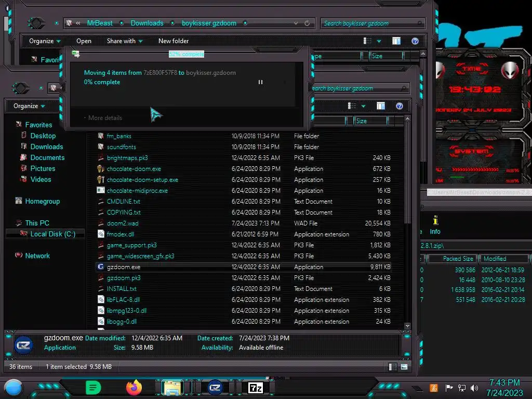This screenshot has height=399, width=532.
Task: Open help icon in back window toolbar
Action: click(415, 41)
